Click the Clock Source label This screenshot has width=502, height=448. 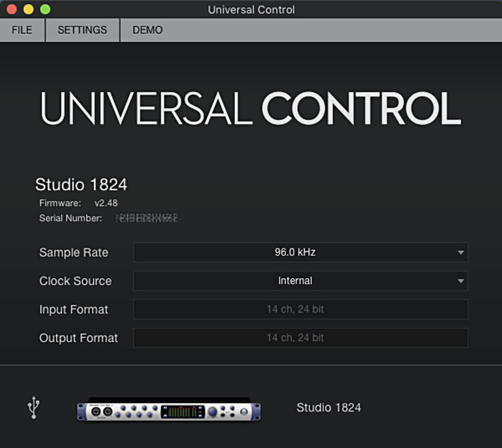coord(75,281)
